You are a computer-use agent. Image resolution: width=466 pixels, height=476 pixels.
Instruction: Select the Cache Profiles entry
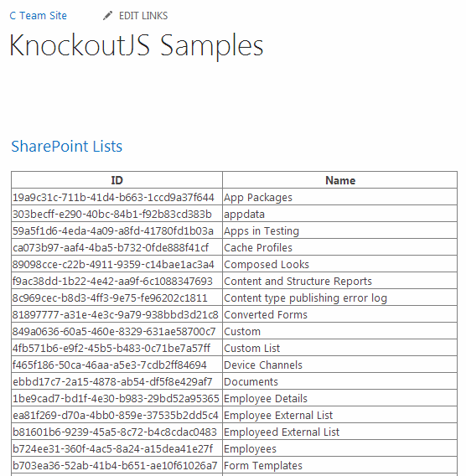340,247
